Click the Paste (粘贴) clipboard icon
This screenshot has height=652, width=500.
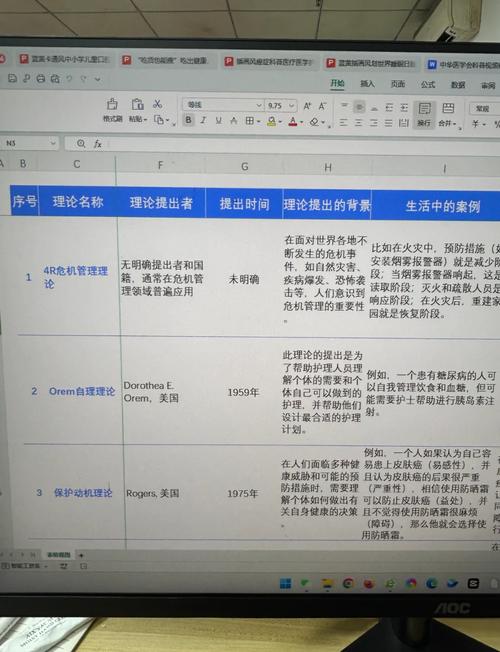pos(137,104)
